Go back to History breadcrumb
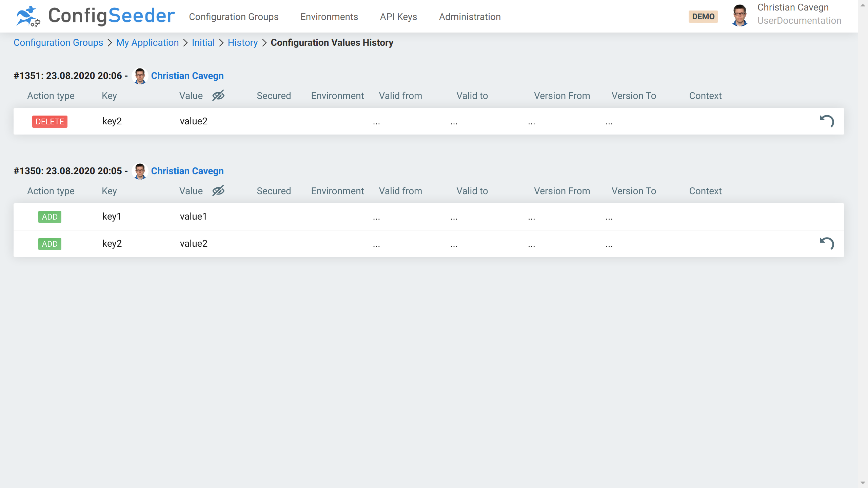Viewport: 868px width, 488px height. pyautogui.click(x=242, y=43)
